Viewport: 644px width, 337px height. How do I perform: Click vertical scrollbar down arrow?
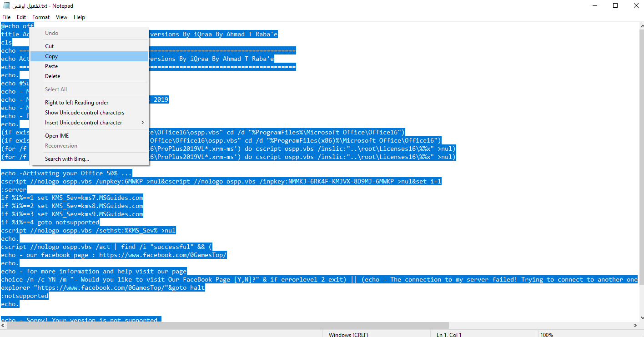coord(641,318)
